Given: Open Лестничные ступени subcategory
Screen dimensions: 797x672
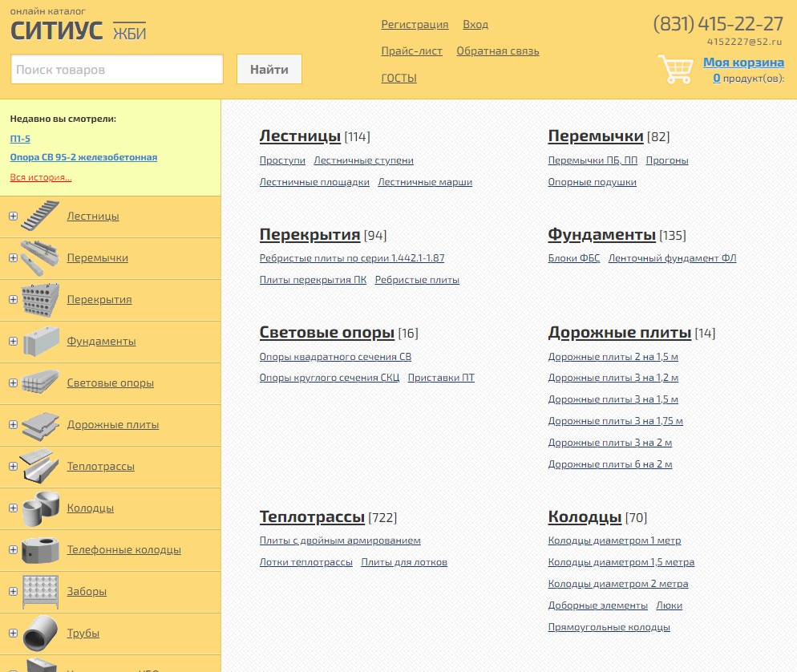Looking at the screenshot, I should 363,160.
